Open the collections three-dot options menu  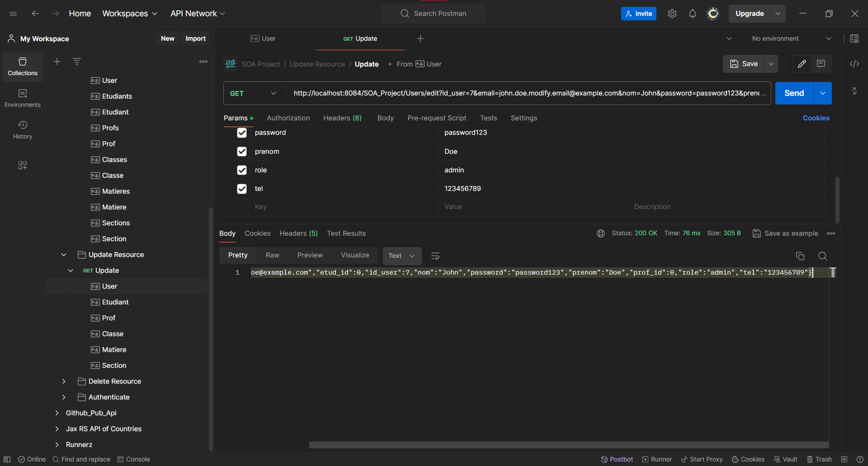tap(203, 62)
